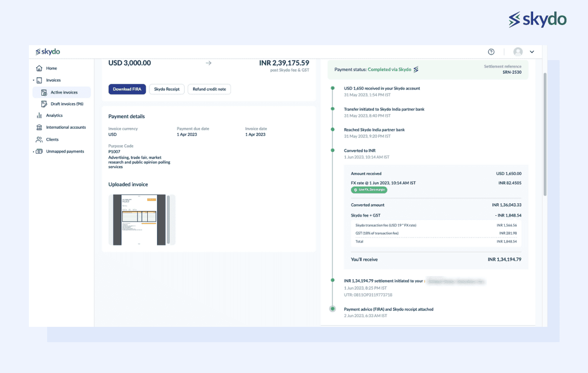The height and width of the screenshot is (373, 588).
Task: Click the Refund credit note button
Action: tap(209, 89)
